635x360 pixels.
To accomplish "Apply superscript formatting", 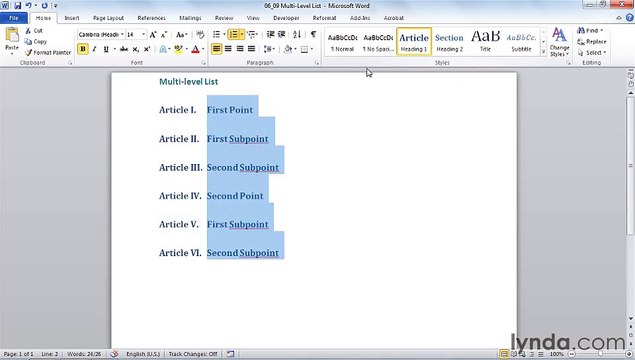I will tap(147, 49).
